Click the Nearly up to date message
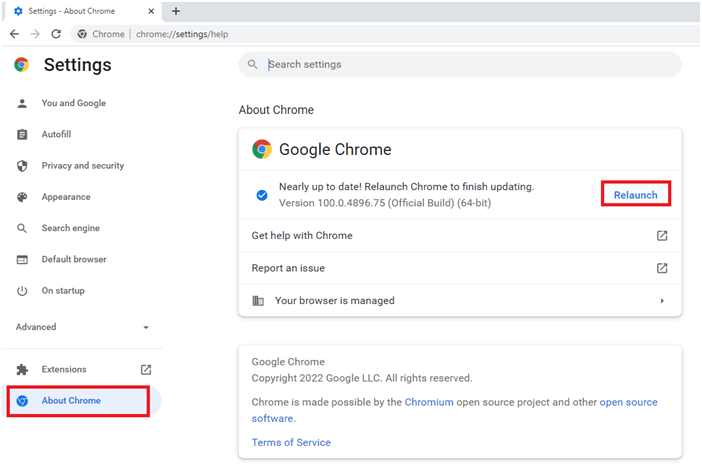The height and width of the screenshot is (472, 702). [x=407, y=187]
